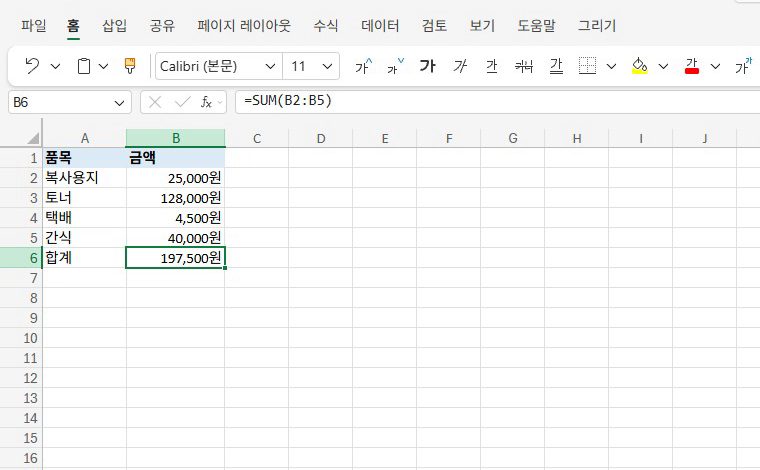Select row 10 header
760x470 pixels.
click(x=21, y=338)
